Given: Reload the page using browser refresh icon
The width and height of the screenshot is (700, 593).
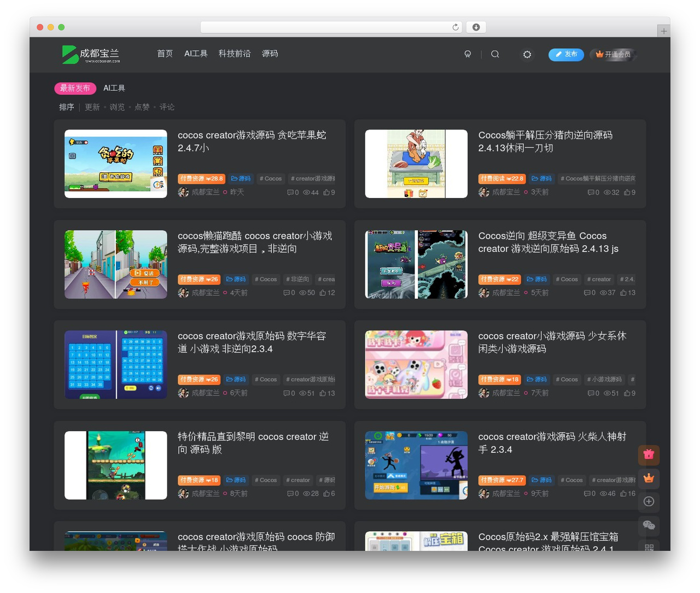Looking at the screenshot, I should [x=455, y=27].
